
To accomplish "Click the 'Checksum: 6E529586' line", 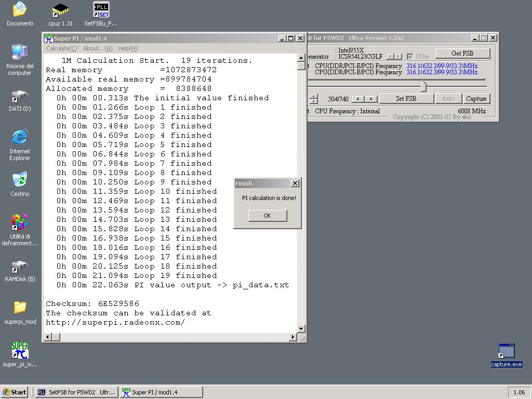I will (x=92, y=303).
